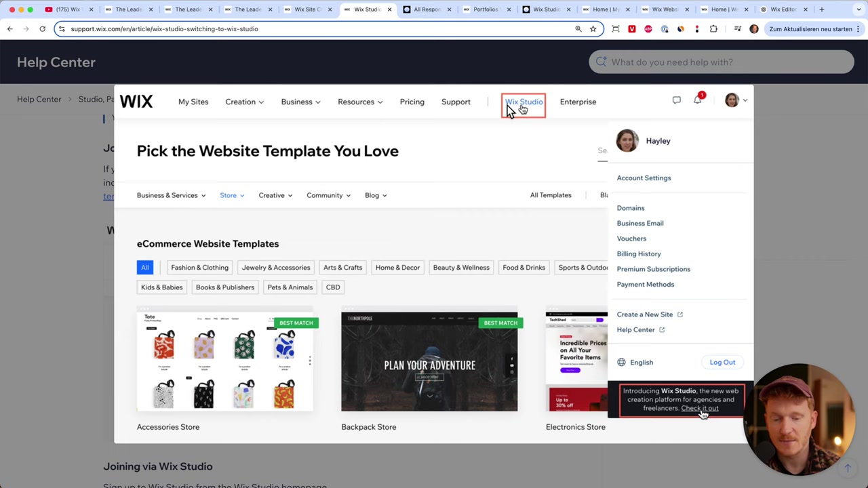Open the Enterprise menu item

578,102
